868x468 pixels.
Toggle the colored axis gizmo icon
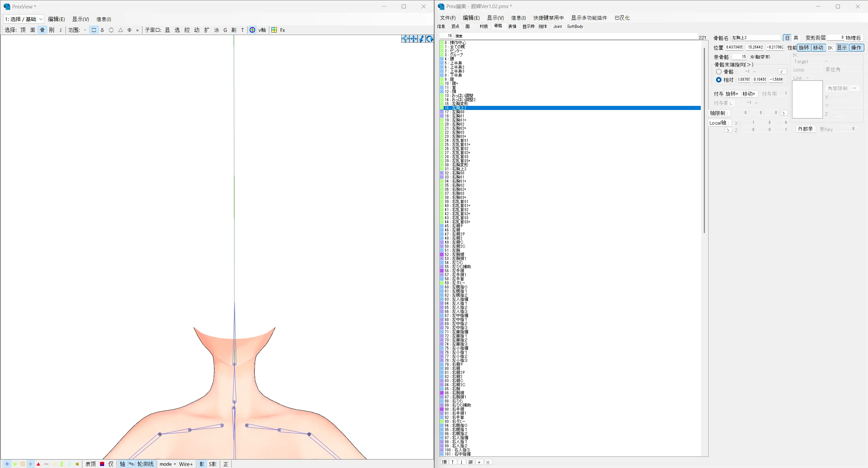[252, 30]
